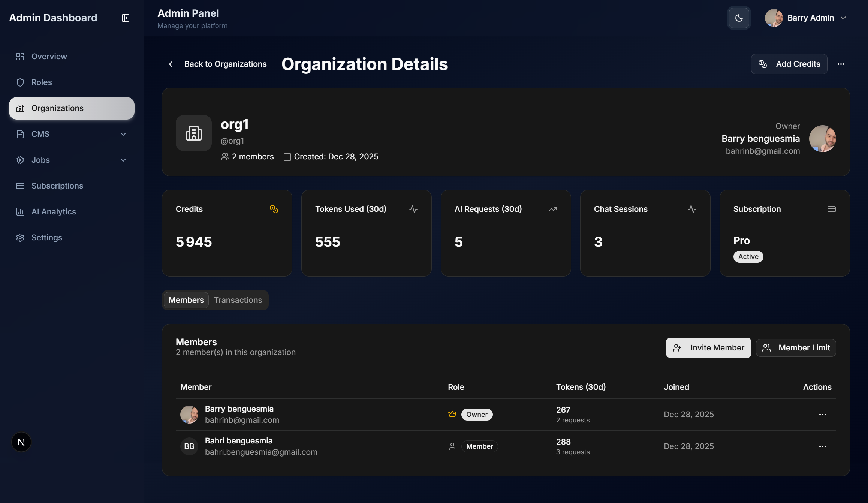Screen dimensions: 868x503
Task: Click the @org1 handle
Action: pos(232,141)
